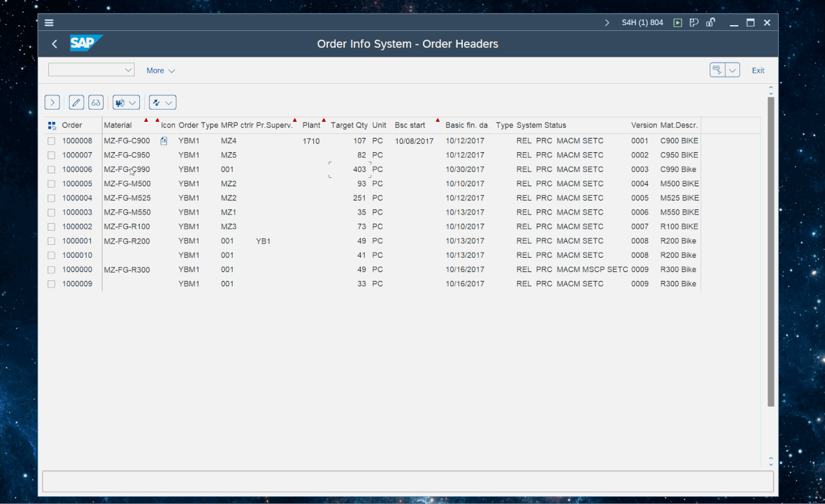The width and height of the screenshot is (825, 504).
Task: Open the arrows icon dropdown in toolbar
Action: (x=162, y=102)
